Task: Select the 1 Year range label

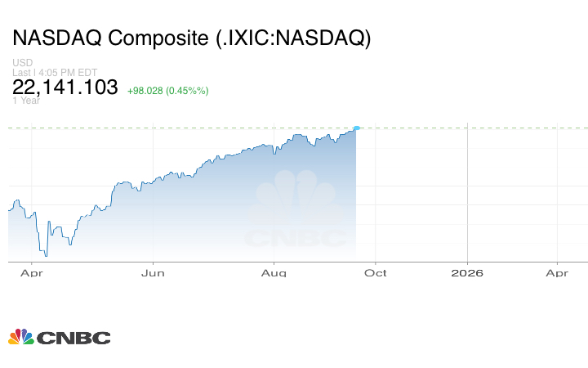Action: click(x=27, y=101)
